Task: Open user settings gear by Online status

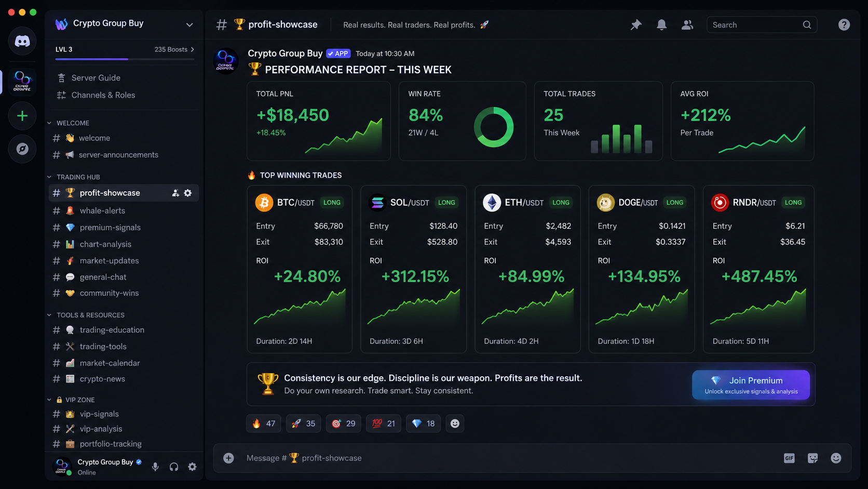Action: coord(192,467)
